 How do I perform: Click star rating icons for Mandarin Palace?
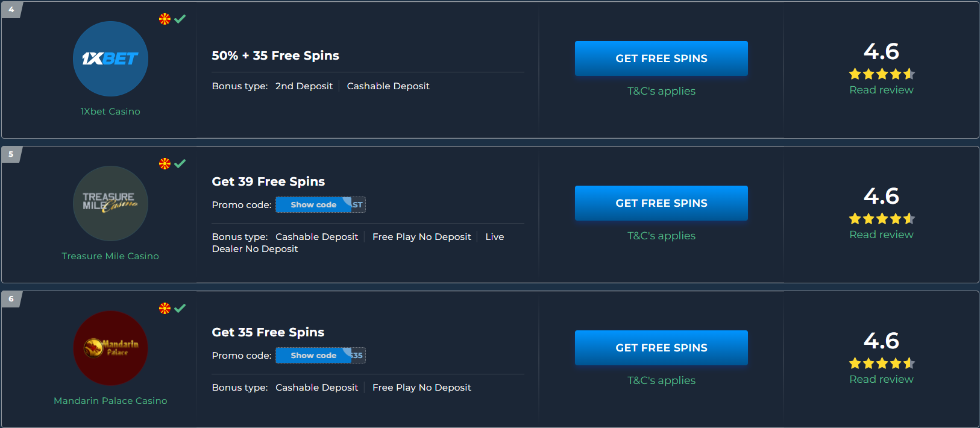(x=882, y=363)
